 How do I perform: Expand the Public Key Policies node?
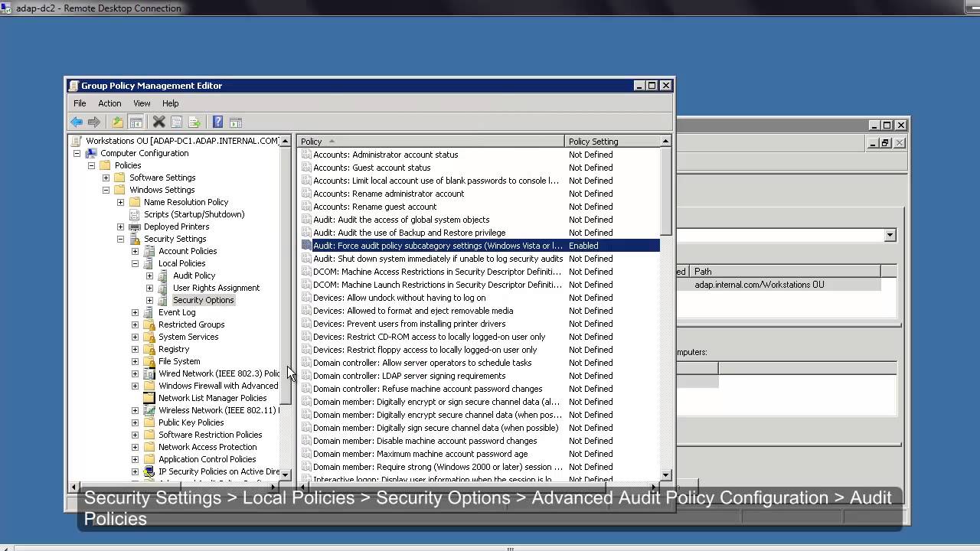[135, 422]
